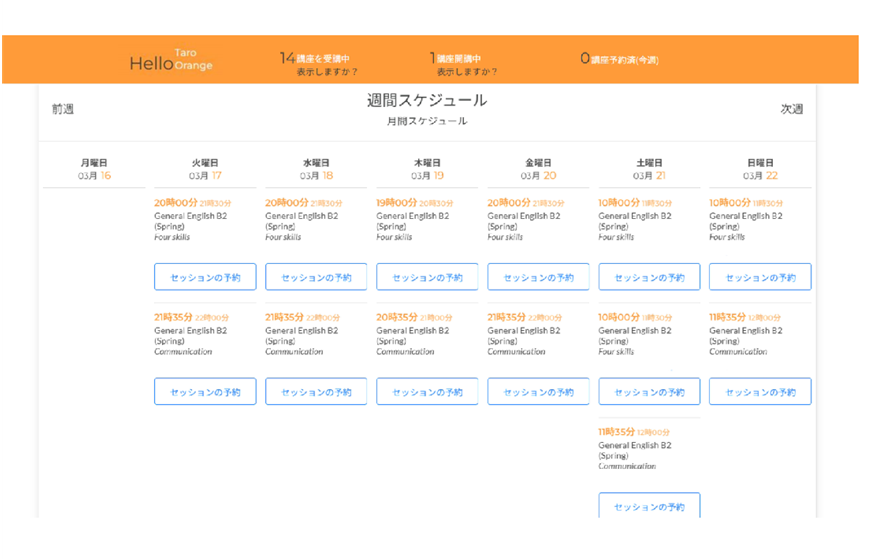Click the Taro Orange user name
Image resolution: width=885 pixels, height=559 pixels.
click(x=193, y=59)
